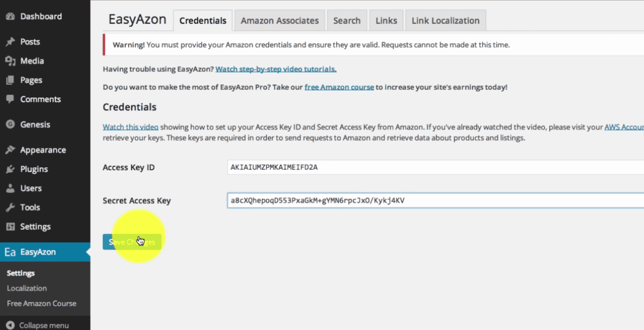The image size is (644, 330).
Task: Open Watch step-by-step video tutorials link
Action: 276,69
